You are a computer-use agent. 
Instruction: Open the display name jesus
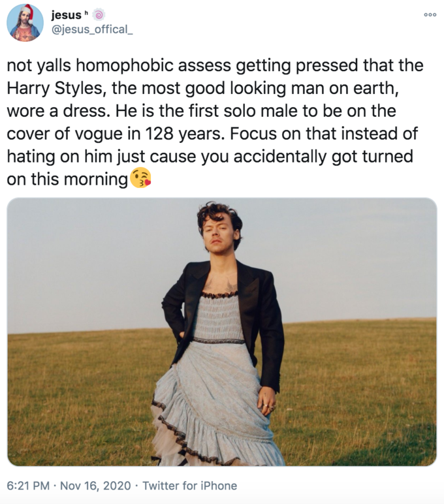tap(66, 15)
